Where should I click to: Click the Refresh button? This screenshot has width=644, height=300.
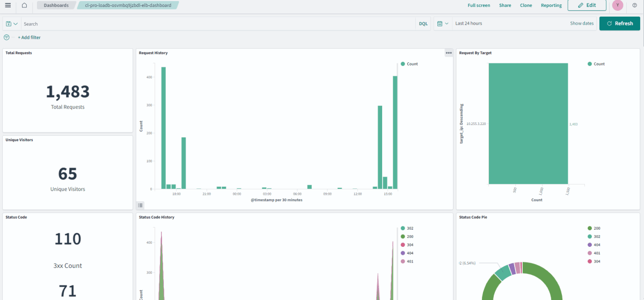pos(620,24)
